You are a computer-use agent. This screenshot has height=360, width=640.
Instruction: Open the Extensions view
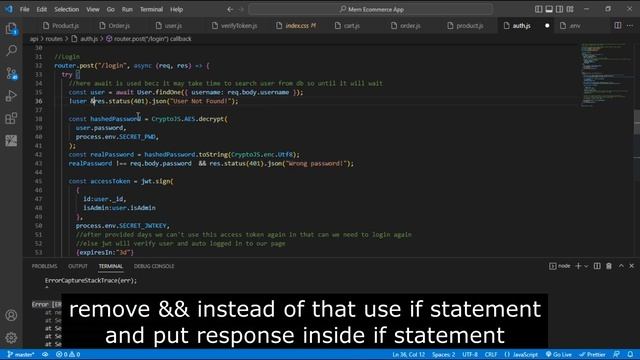[x=11, y=118]
